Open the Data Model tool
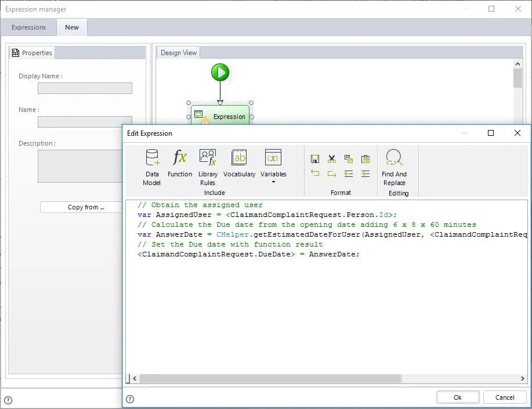 [151, 167]
